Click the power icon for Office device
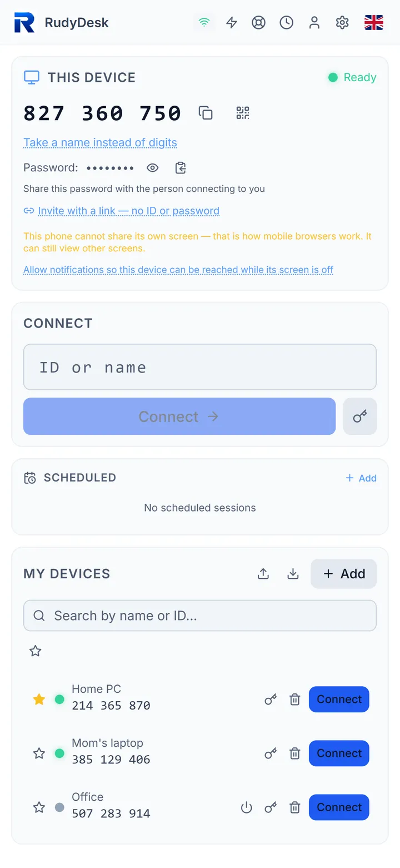Viewport: 400px width, 868px height. pos(246,807)
